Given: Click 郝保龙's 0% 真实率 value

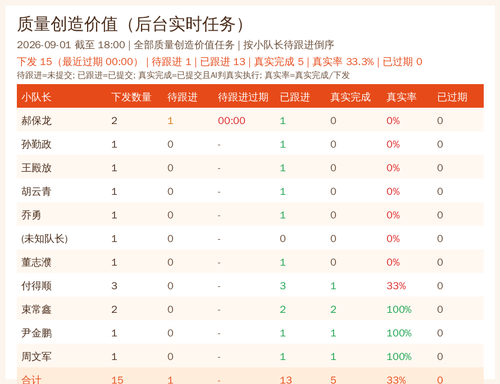Looking at the screenshot, I should (x=393, y=121).
